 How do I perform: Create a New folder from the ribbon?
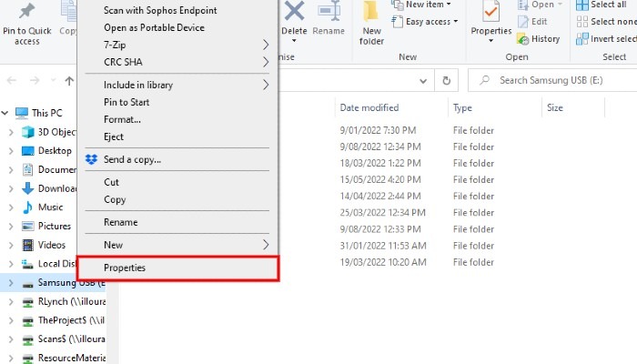(371, 23)
